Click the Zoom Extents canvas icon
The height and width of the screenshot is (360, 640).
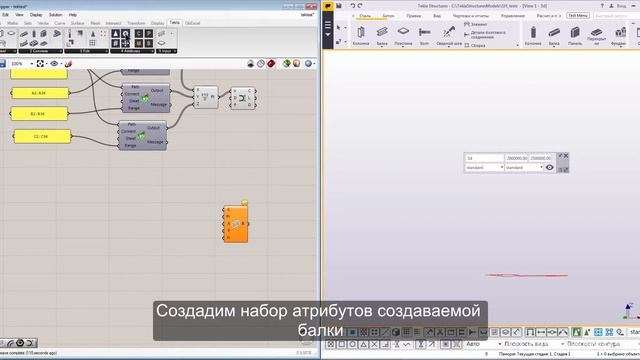coord(40,64)
